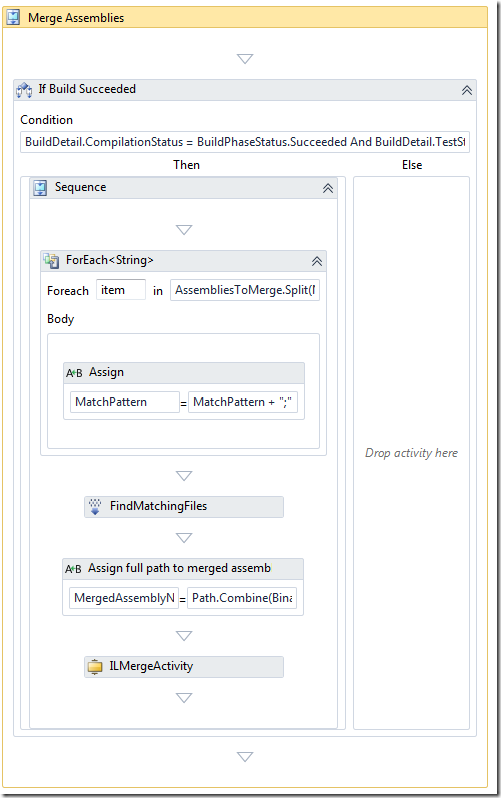The image size is (501, 798).
Task: Click the Foreach item name field
Action: pyautogui.click(x=121, y=290)
